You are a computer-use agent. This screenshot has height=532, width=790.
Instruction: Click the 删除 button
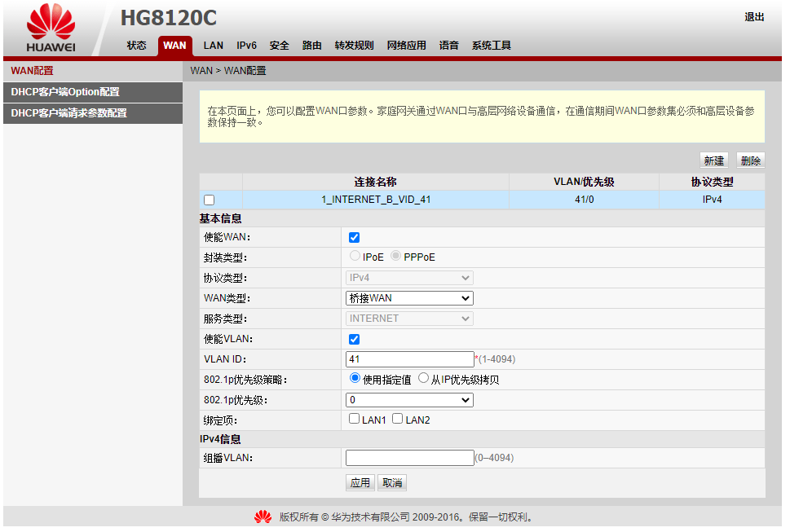click(x=751, y=160)
